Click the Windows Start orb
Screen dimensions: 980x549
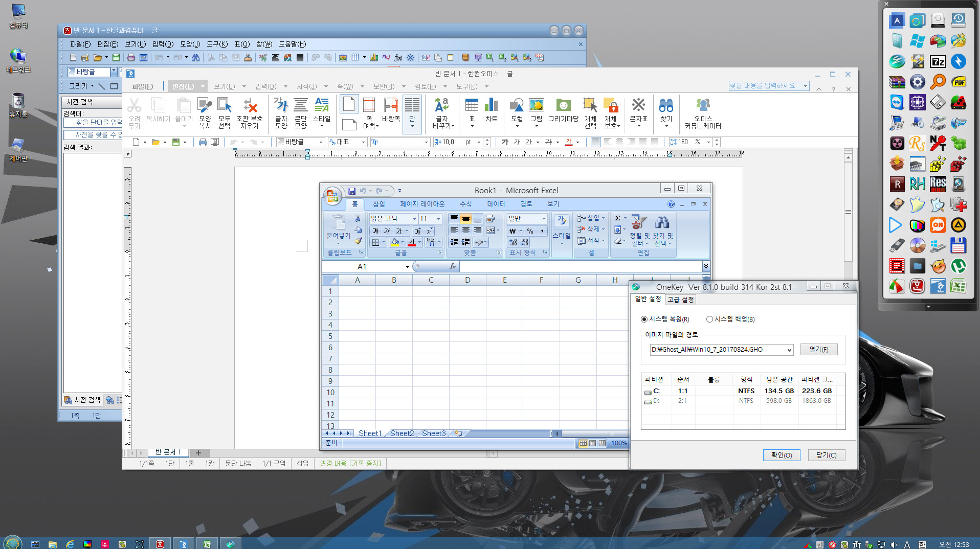click(x=12, y=543)
